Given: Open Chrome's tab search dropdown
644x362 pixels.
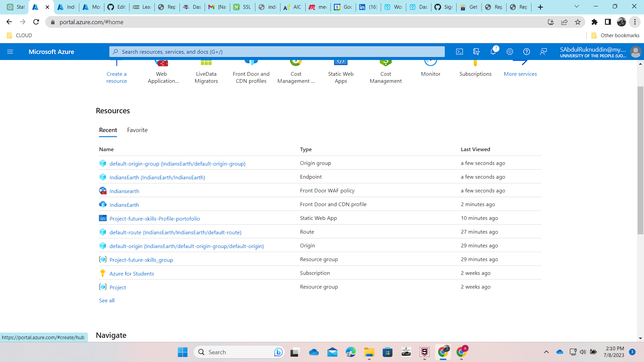Looking at the screenshot, I should pyautogui.click(x=577, y=6).
